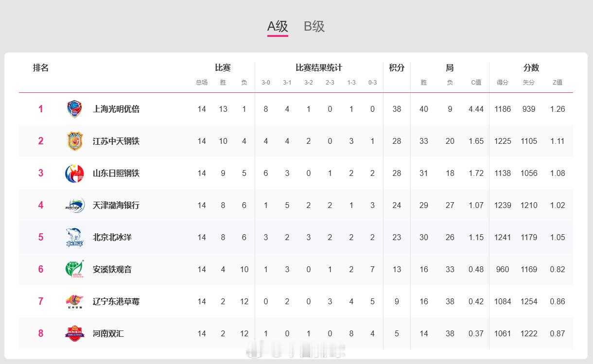This screenshot has width=593, height=364.
Task: Click the 天津渤海银行 team logo
Action: click(74, 205)
